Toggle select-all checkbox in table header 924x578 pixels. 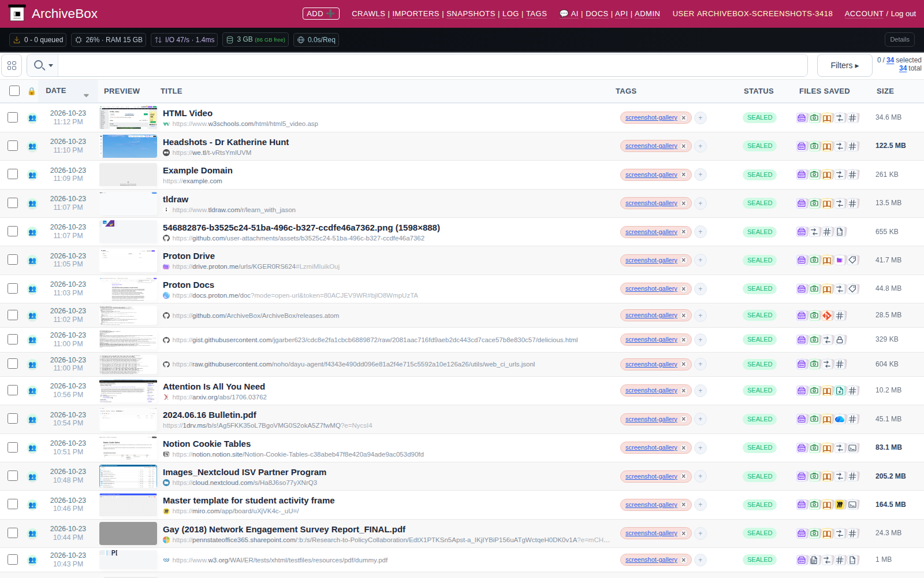(x=14, y=91)
